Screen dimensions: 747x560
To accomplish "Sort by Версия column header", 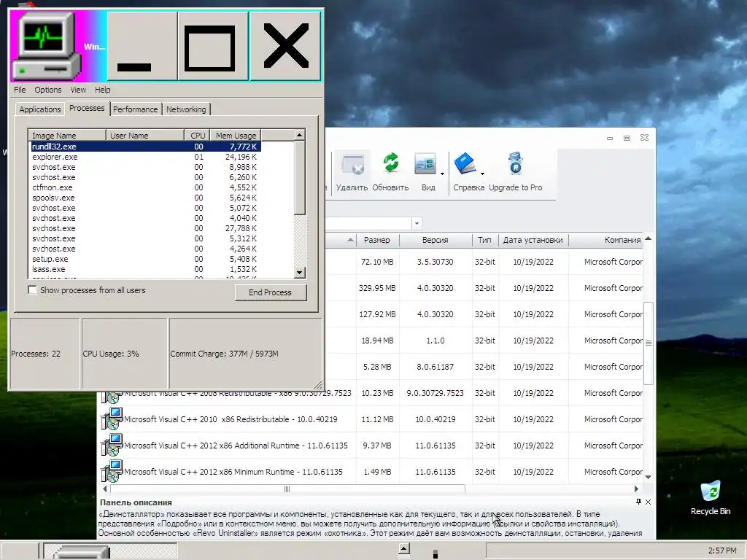I will 436,240.
